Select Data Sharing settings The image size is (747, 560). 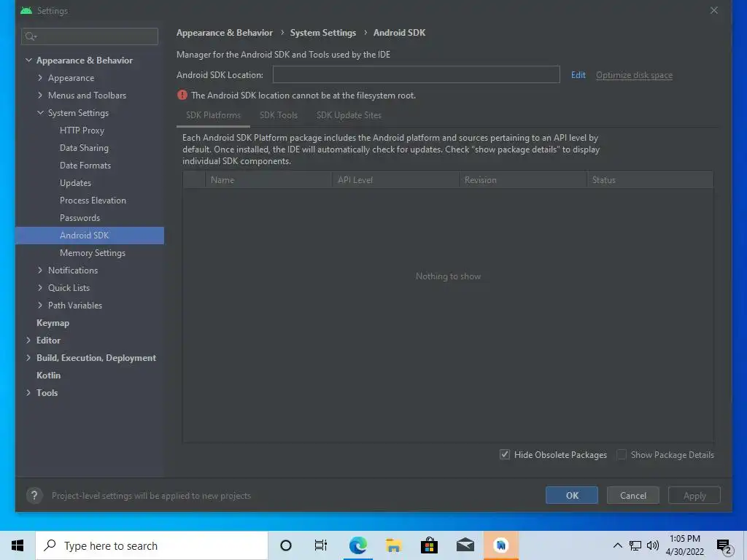pyautogui.click(x=84, y=147)
